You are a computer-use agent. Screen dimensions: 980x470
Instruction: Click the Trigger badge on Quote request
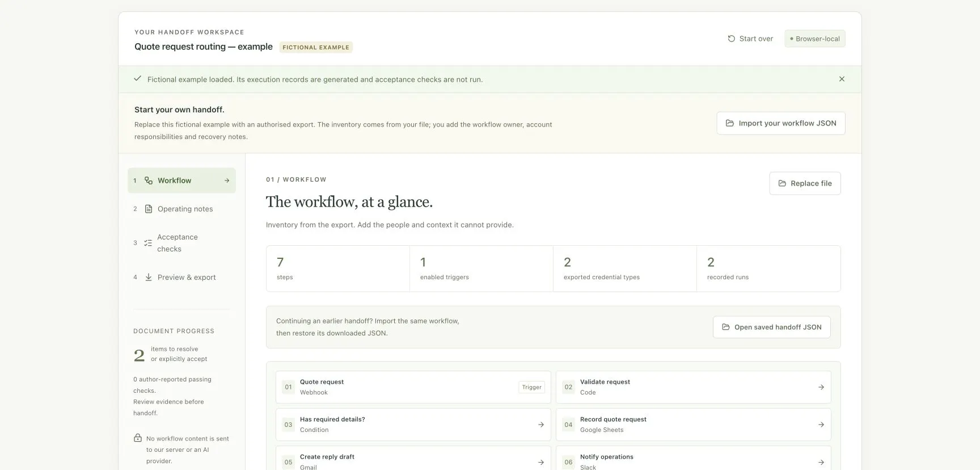pyautogui.click(x=531, y=387)
